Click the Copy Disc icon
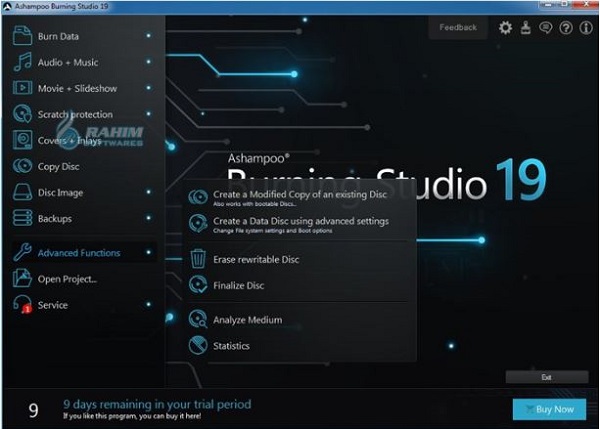The height and width of the screenshot is (429, 600). [22, 166]
